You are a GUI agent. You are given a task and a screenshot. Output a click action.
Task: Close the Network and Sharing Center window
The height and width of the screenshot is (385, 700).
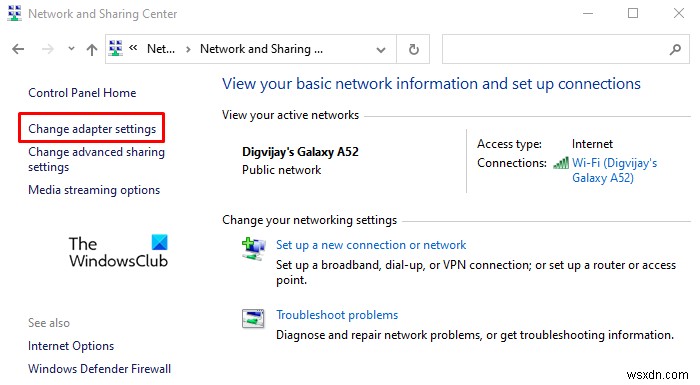(x=679, y=13)
